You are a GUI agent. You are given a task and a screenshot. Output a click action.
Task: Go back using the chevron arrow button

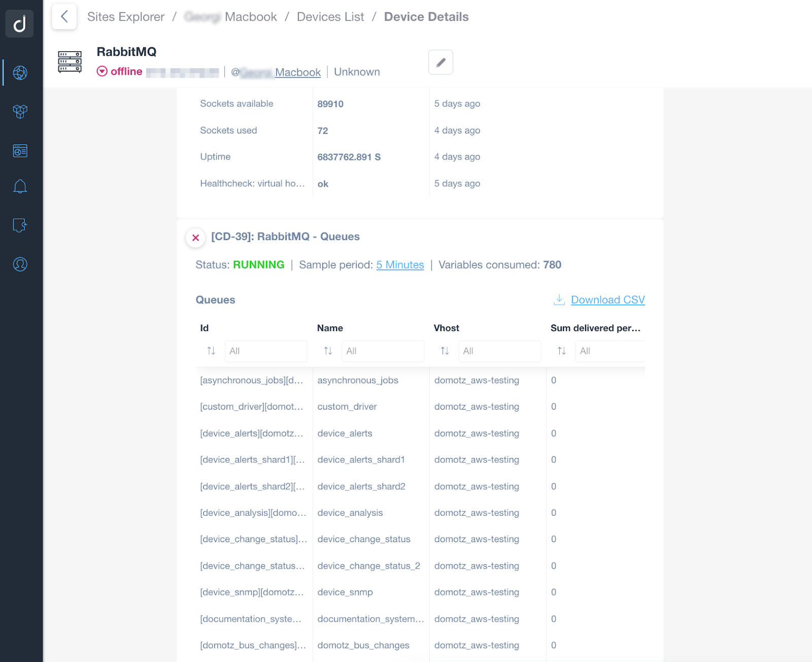pyautogui.click(x=64, y=16)
